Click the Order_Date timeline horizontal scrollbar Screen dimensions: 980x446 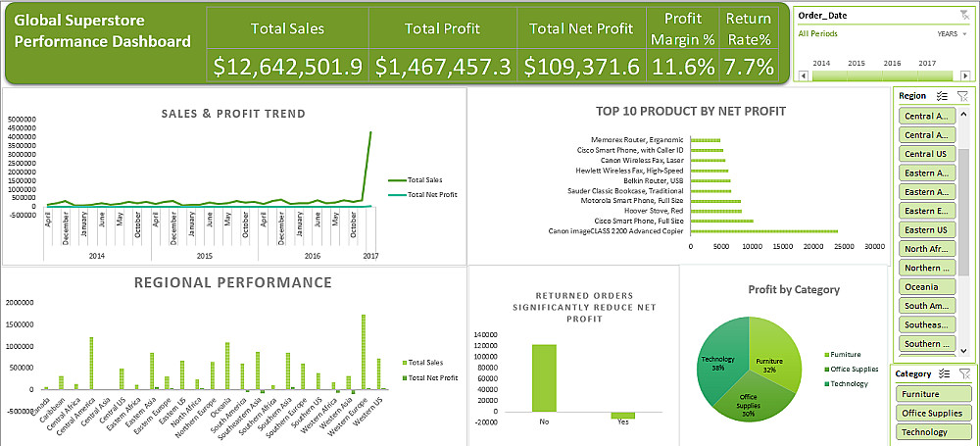[x=883, y=75]
